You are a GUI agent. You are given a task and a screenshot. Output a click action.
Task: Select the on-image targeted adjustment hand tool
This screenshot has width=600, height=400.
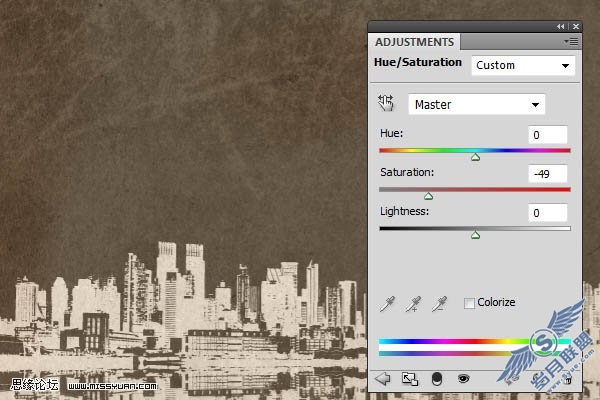[386, 103]
